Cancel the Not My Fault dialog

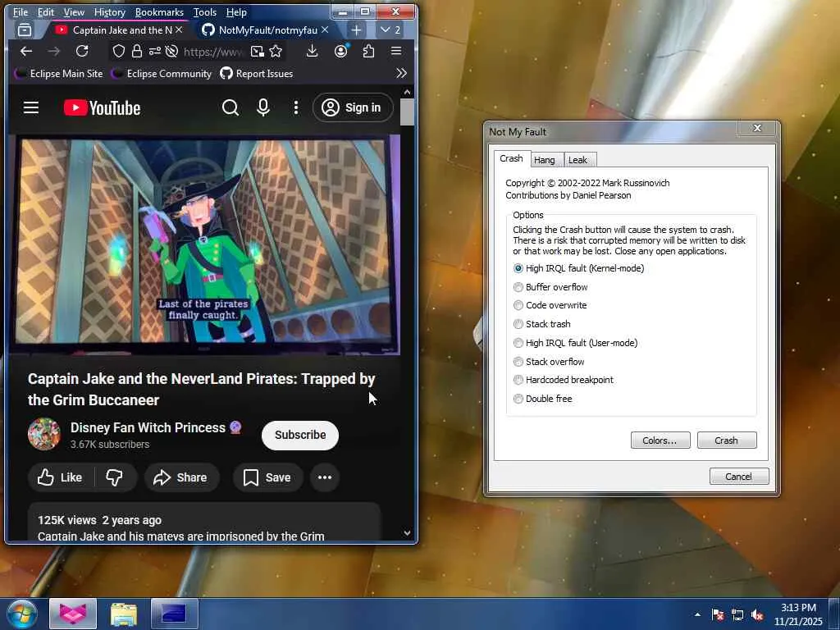739,477
